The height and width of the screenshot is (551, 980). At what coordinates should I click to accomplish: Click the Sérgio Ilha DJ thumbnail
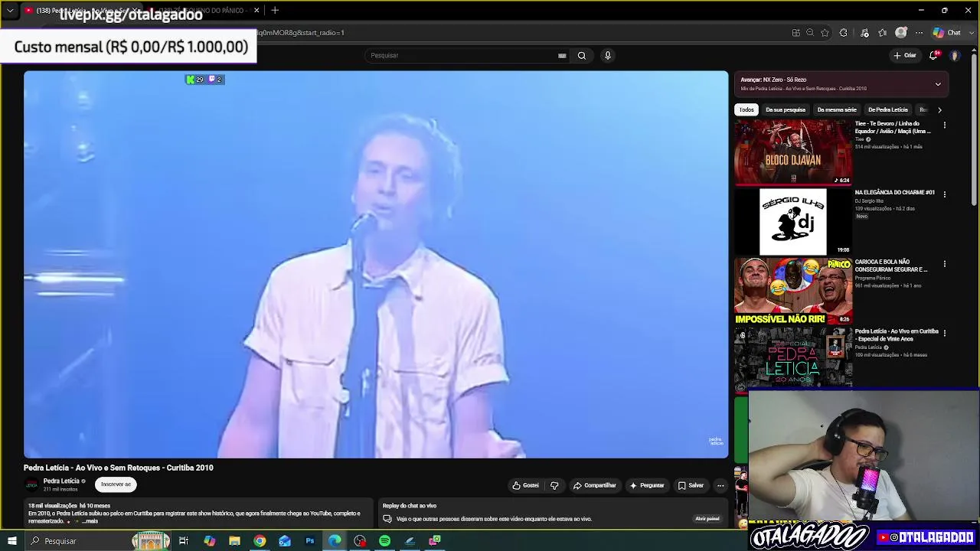[793, 222]
